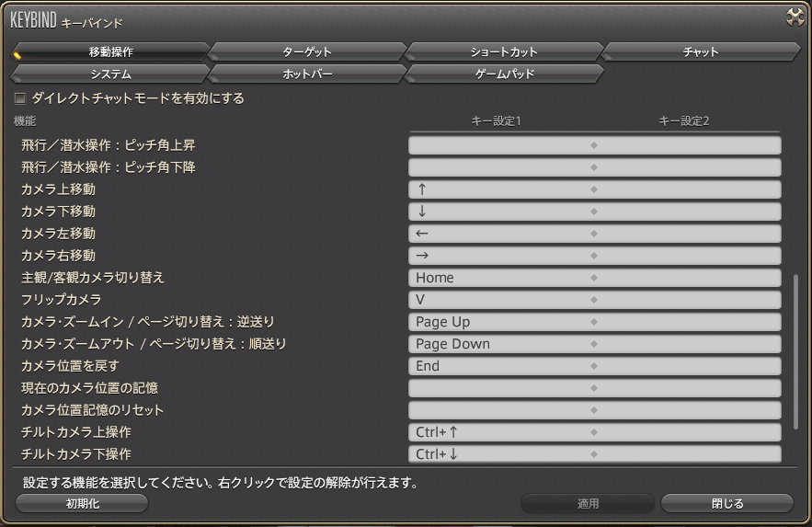The width and height of the screenshot is (812, 527).
Task: Click the カメラ右移動 function label
Action: click(58, 256)
